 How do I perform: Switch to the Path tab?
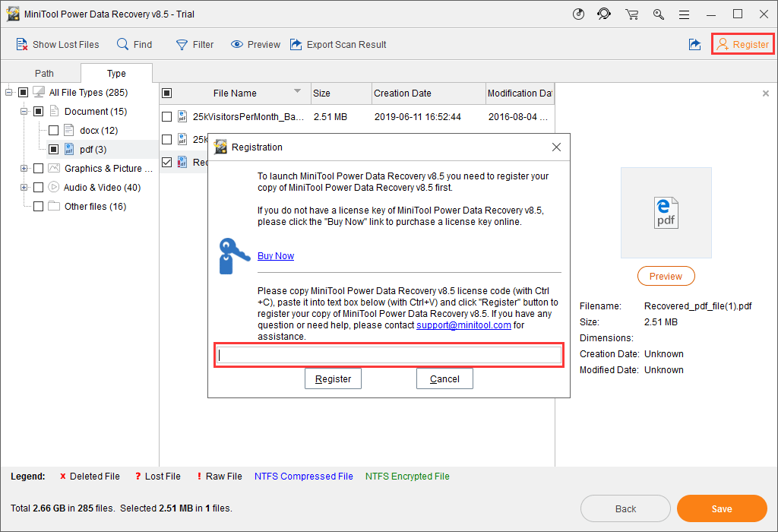click(44, 74)
